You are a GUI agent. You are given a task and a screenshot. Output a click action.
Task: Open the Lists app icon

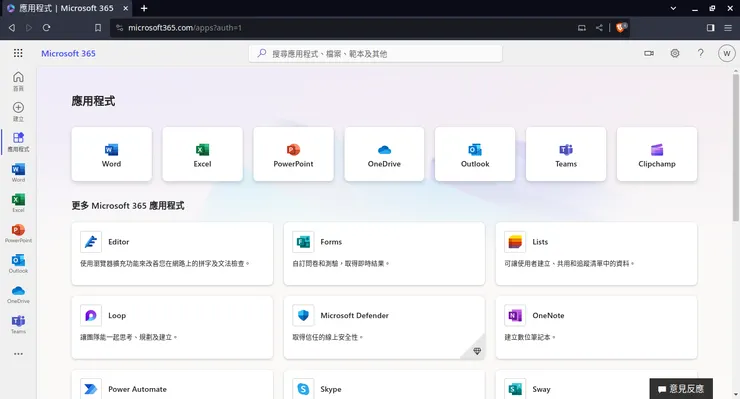[x=515, y=242]
